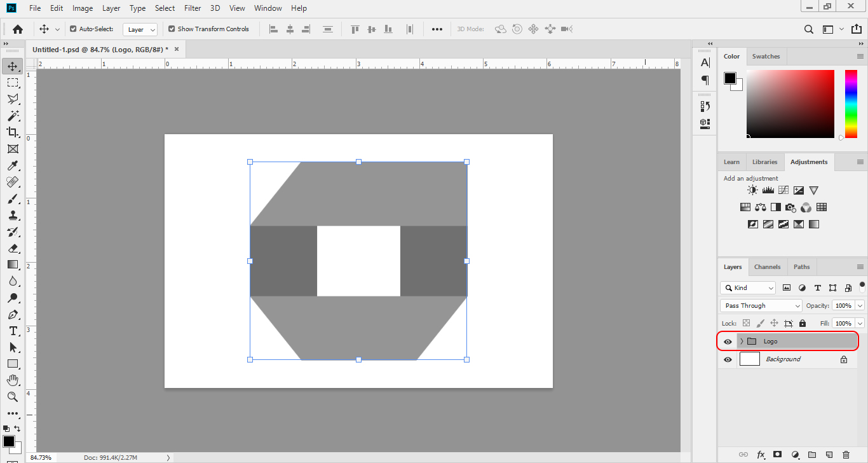The height and width of the screenshot is (463, 868).
Task: Open layer style fx menu
Action: coord(761,455)
